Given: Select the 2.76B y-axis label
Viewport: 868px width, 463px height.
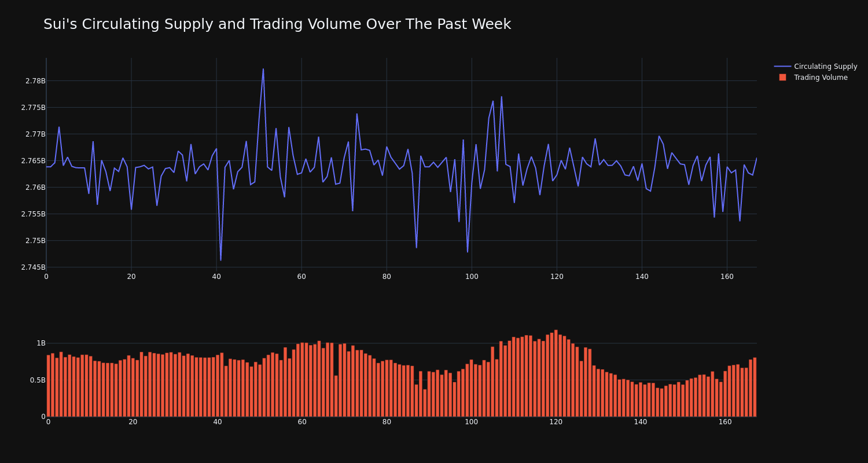Looking at the screenshot, I should tap(35, 188).
